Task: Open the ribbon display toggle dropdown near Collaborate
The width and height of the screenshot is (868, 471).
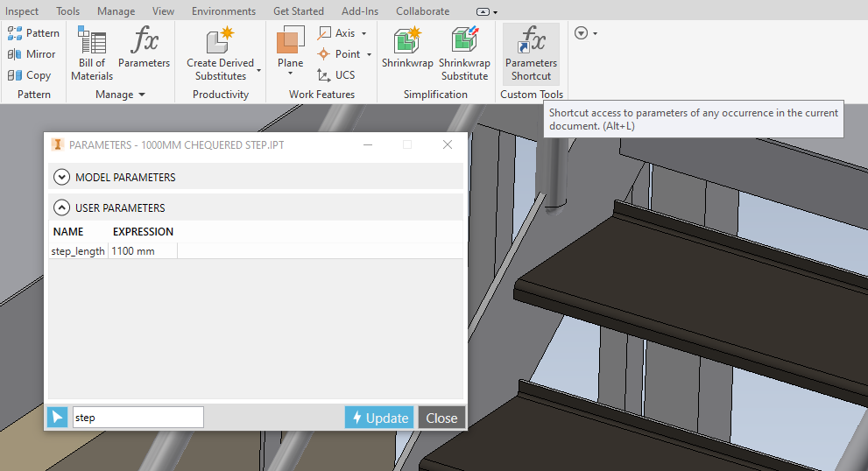Action: click(487, 11)
